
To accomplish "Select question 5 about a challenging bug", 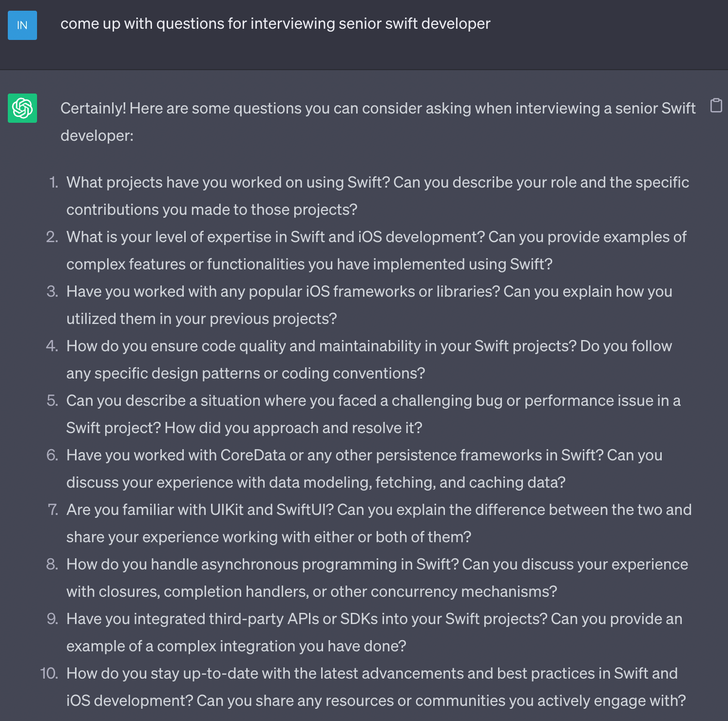I will pos(373,414).
